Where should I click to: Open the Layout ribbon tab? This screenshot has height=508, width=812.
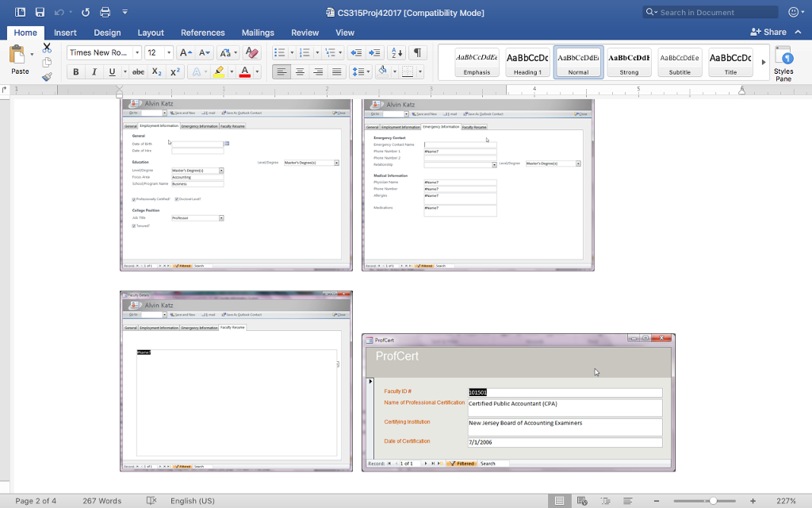tap(151, 33)
